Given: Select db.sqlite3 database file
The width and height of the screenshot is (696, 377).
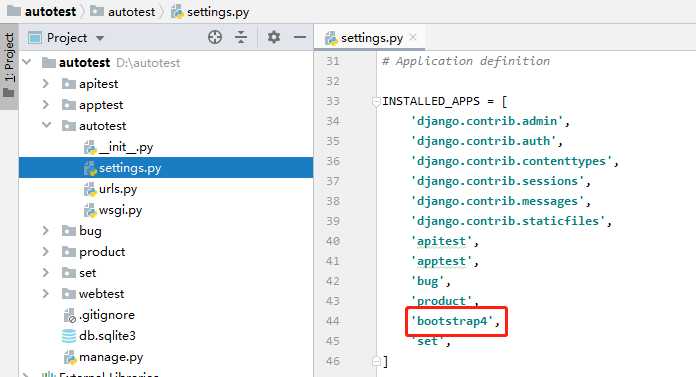Looking at the screenshot, I should [x=107, y=336].
